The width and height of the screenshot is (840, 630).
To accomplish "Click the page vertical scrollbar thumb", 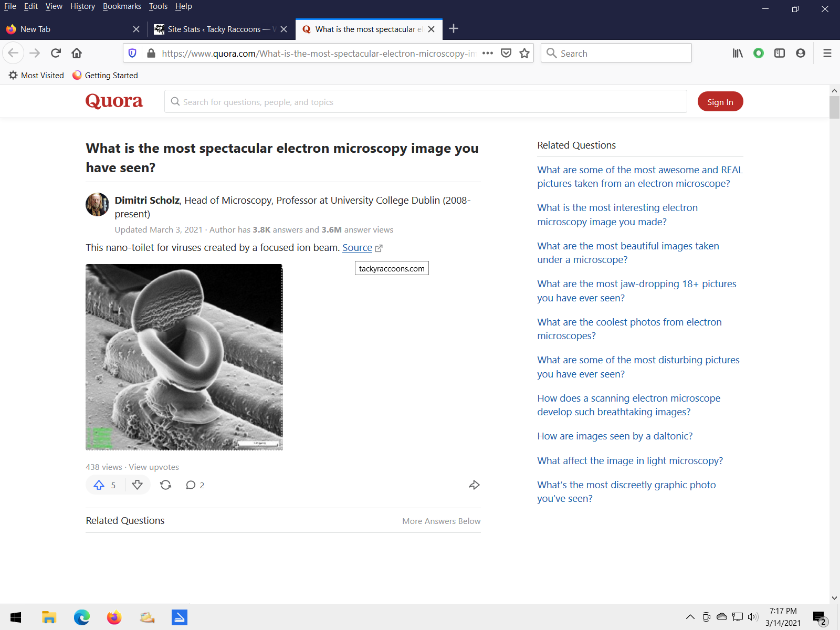I will pyautogui.click(x=834, y=107).
